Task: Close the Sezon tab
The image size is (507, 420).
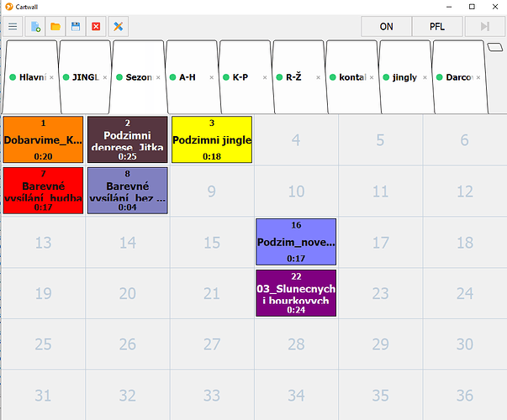Action: coord(158,77)
